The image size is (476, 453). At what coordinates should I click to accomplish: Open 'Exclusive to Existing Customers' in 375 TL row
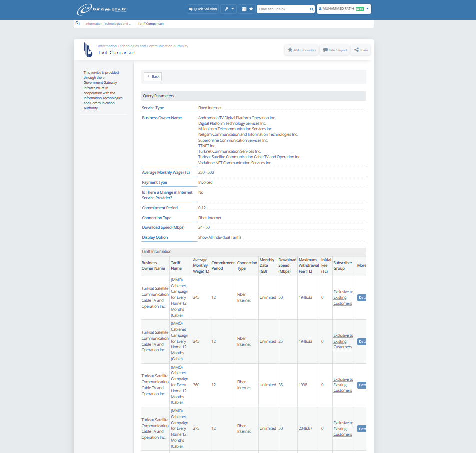343,428
